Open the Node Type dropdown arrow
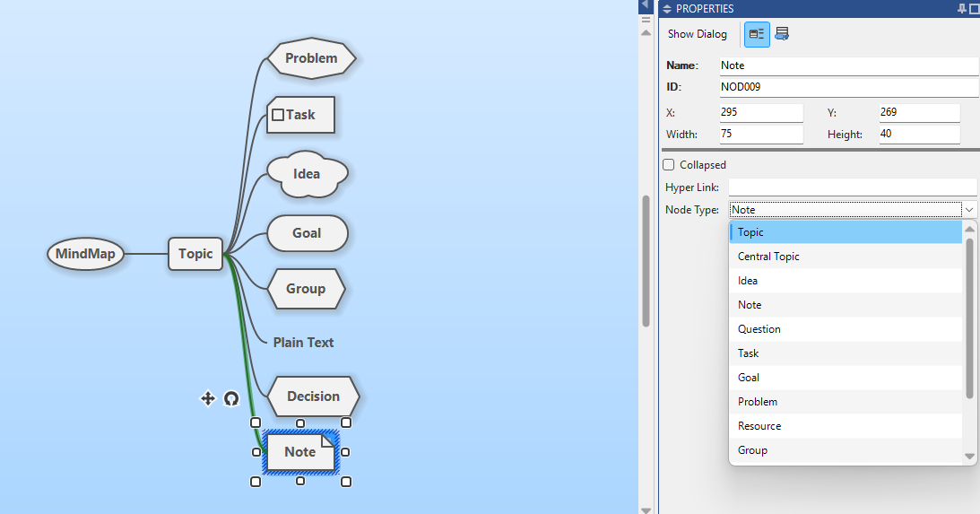 [968, 210]
